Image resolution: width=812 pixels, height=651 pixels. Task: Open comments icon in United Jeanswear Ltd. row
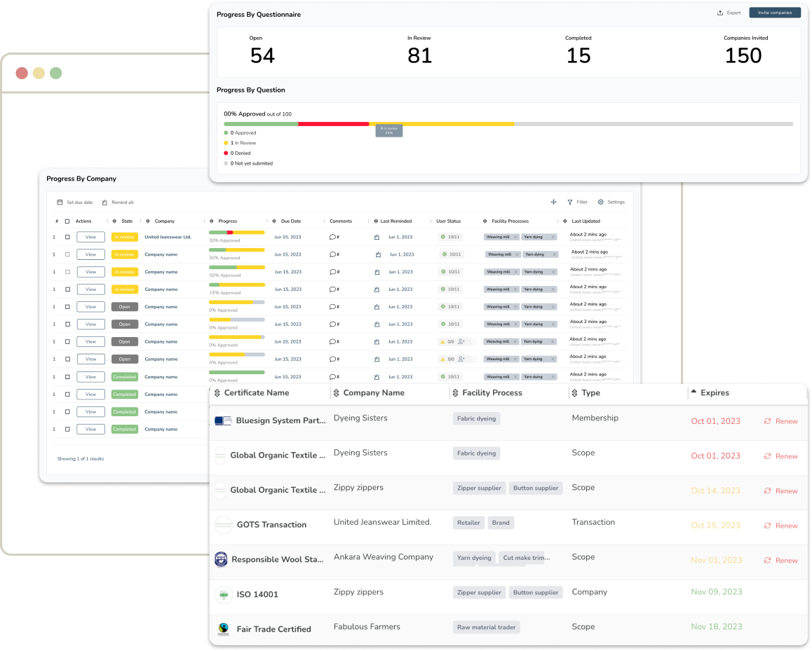point(334,237)
